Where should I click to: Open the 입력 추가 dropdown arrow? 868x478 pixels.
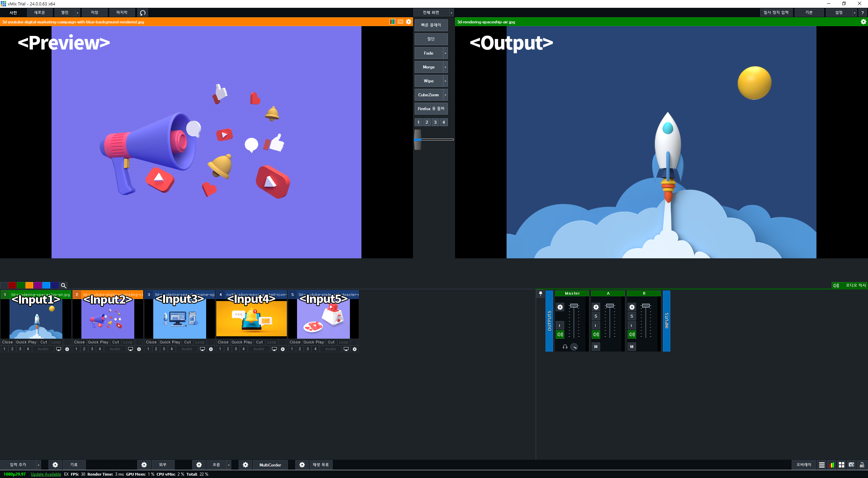tap(39, 465)
